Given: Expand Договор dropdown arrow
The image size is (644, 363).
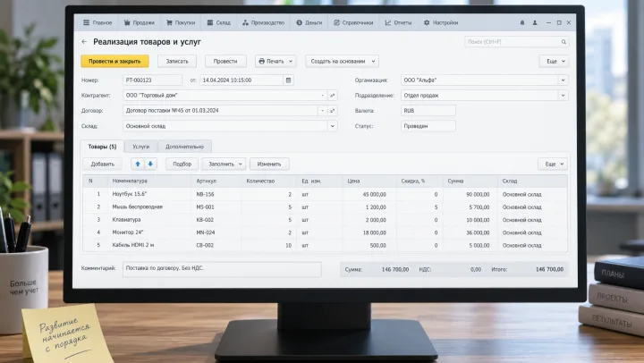Looking at the screenshot, I should tap(322, 111).
